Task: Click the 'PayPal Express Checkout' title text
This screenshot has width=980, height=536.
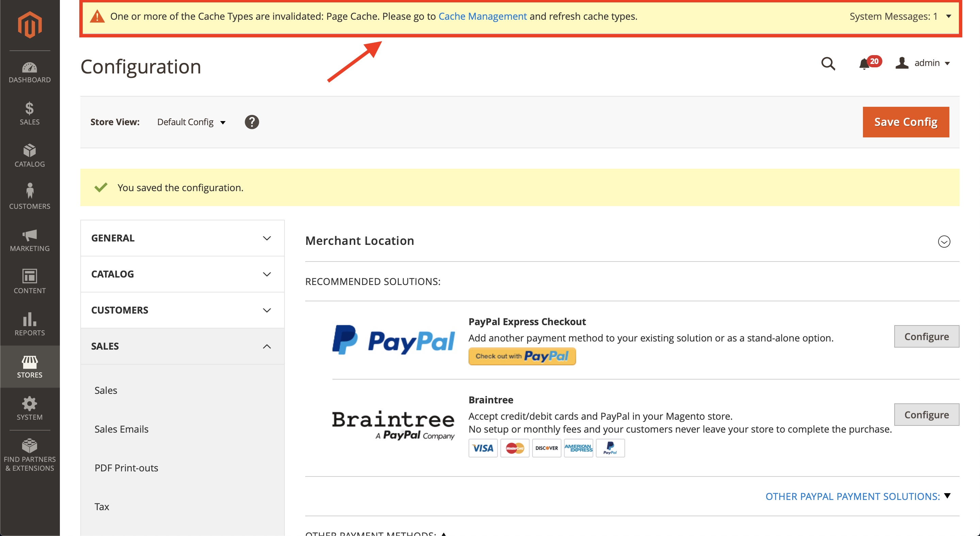Action: [527, 322]
